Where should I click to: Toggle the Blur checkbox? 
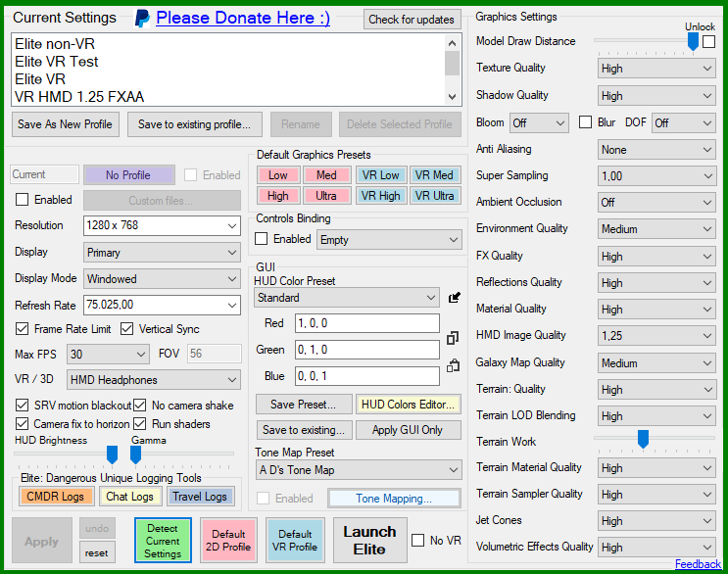[586, 122]
